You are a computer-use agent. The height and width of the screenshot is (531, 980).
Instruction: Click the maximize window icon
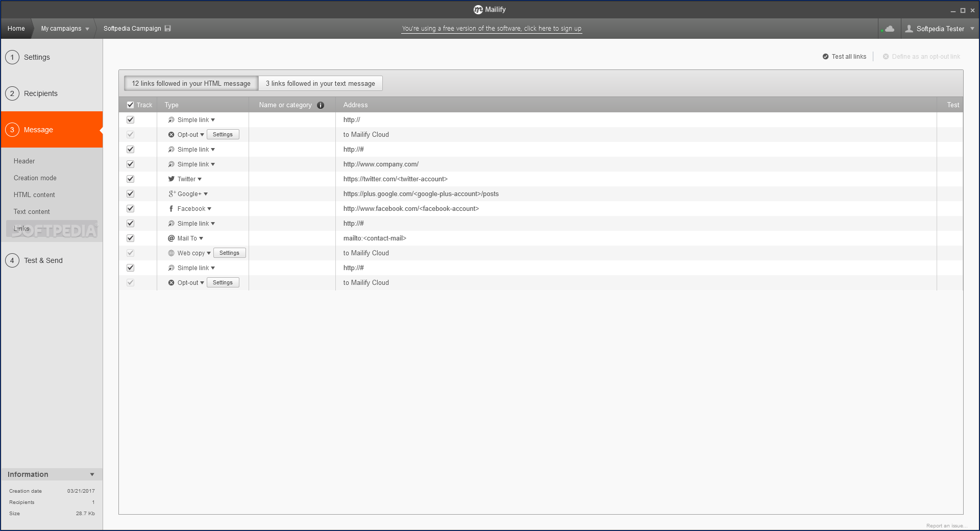(x=963, y=10)
